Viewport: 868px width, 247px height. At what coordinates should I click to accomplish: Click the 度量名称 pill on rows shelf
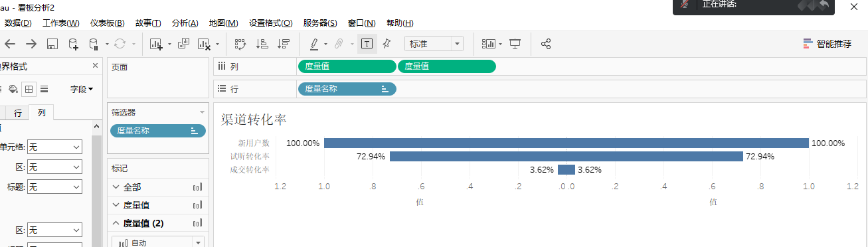click(347, 88)
